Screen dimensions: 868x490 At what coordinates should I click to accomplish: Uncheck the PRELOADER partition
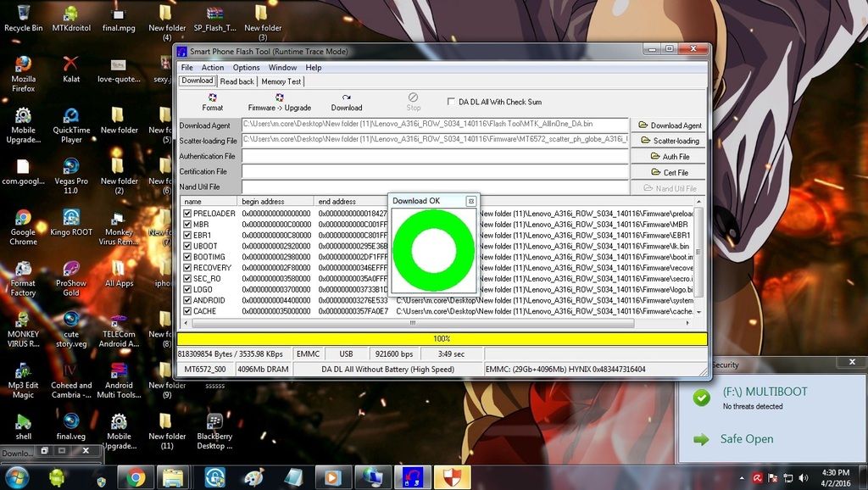(x=187, y=214)
